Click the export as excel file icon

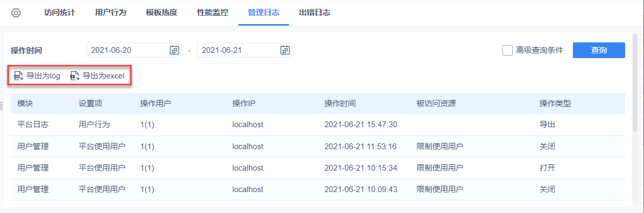(75, 76)
